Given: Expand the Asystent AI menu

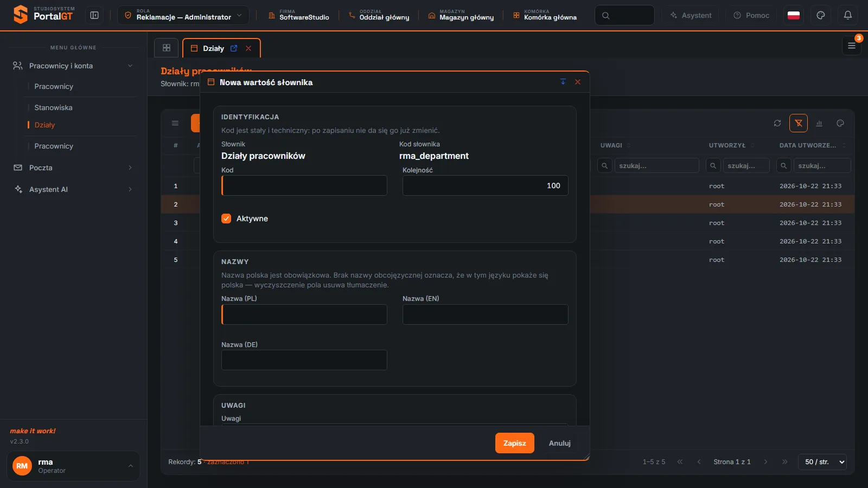Looking at the screenshot, I should [73, 189].
